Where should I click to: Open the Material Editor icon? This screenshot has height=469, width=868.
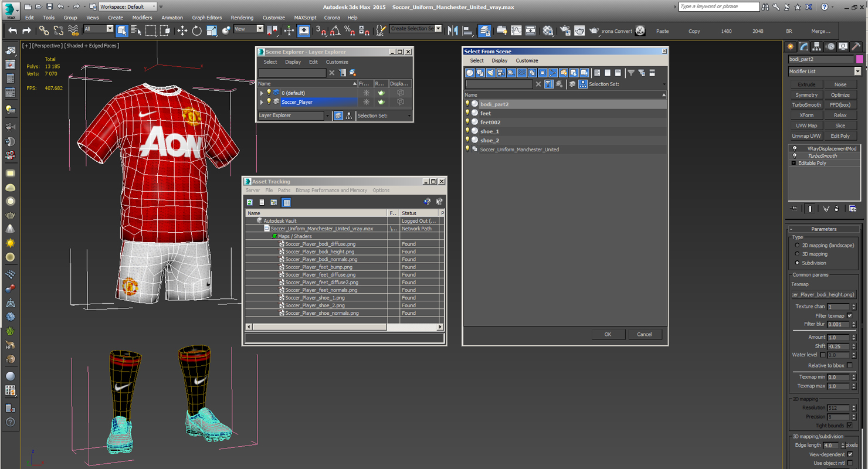coord(548,30)
